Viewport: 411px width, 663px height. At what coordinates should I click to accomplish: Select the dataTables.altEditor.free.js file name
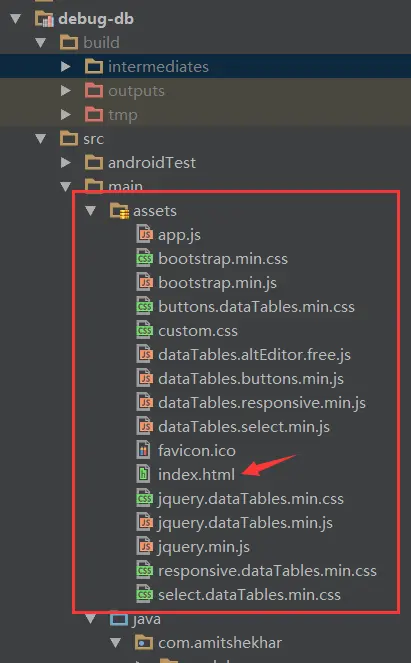coord(255,355)
